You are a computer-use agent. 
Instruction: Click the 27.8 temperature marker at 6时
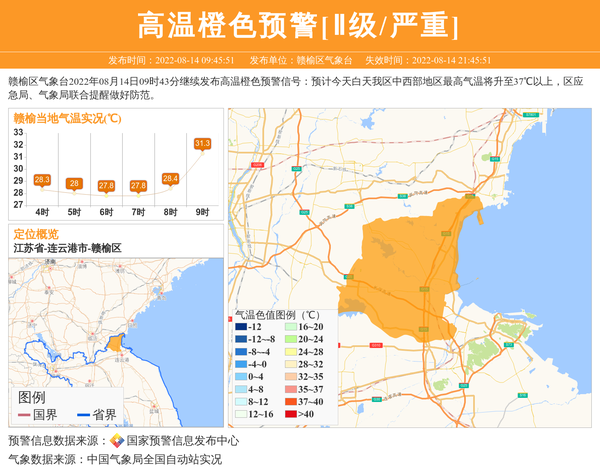pyautogui.click(x=106, y=186)
